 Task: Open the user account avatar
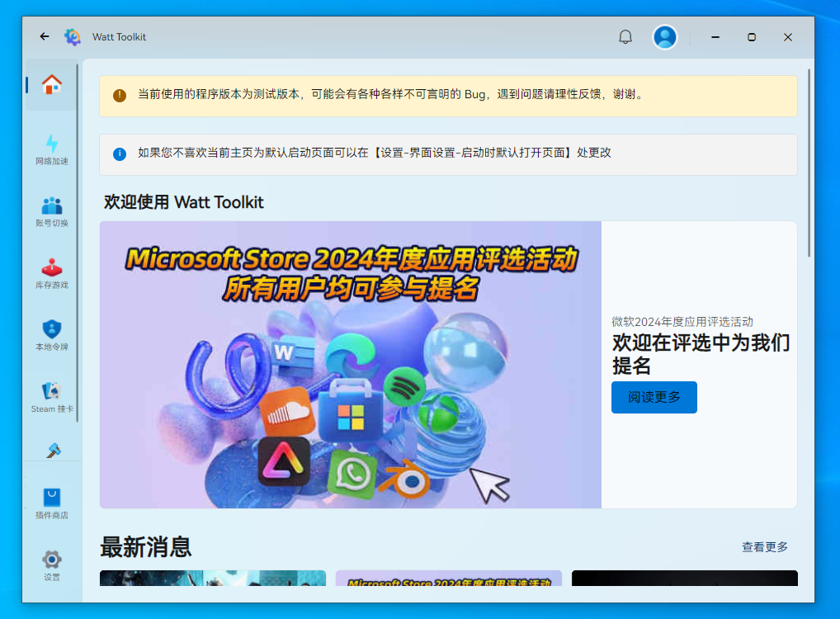[x=665, y=37]
